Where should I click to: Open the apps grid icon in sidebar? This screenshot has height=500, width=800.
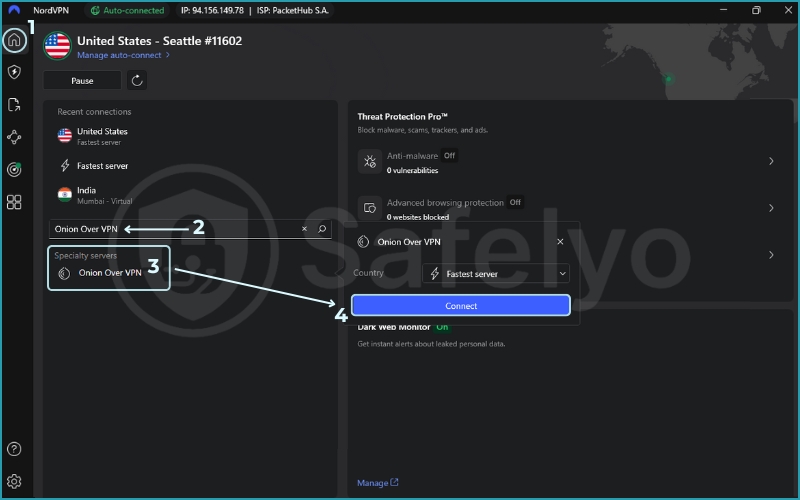pyautogui.click(x=14, y=202)
